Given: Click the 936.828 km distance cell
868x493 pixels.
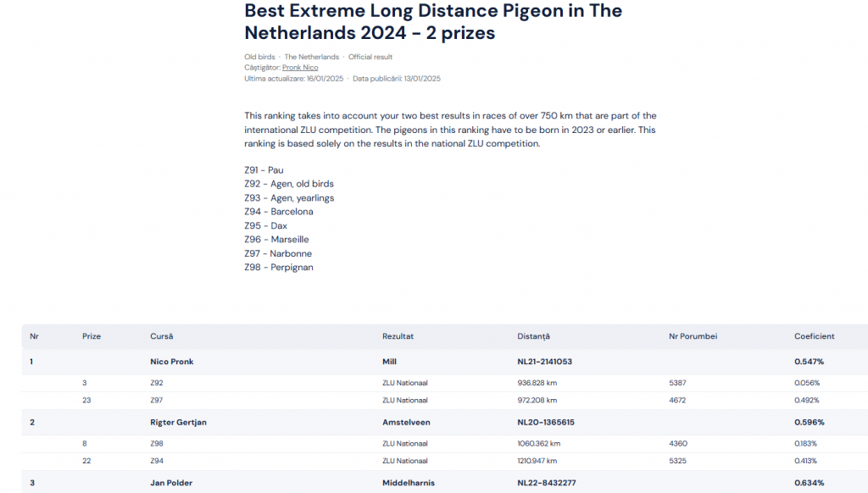Looking at the screenshot, I should (537, 383).
